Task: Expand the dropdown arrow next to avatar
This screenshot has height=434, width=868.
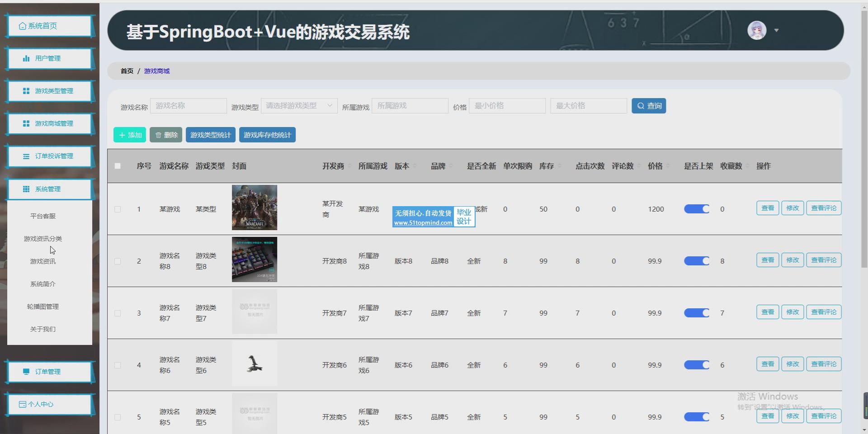Action: click(776, 31)
